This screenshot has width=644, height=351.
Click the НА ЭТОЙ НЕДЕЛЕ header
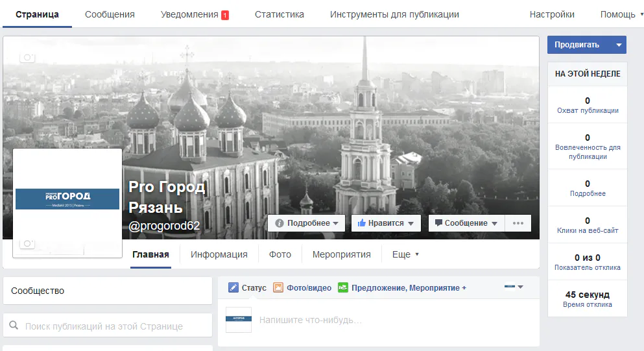click(588, 74)
